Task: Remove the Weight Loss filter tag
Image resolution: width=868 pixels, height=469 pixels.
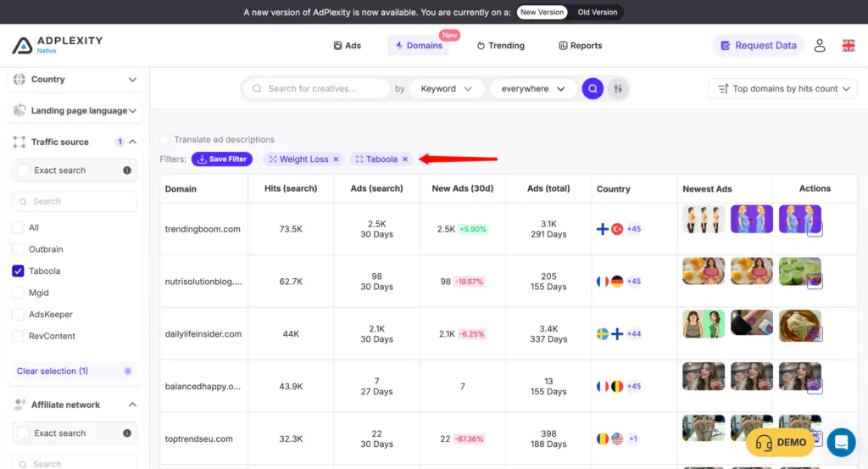Action: click(336, 159)
